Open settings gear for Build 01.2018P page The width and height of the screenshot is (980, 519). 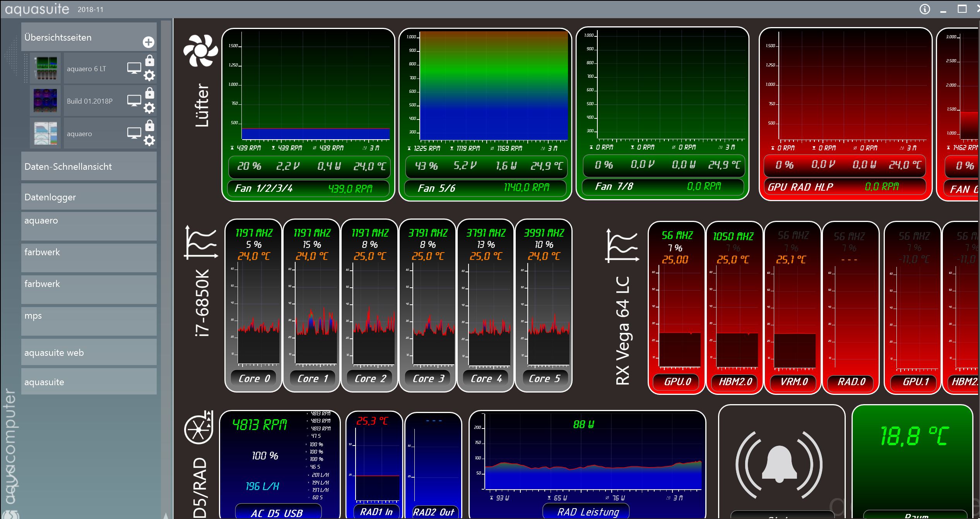pyautogui.click(x=149, y=108)
